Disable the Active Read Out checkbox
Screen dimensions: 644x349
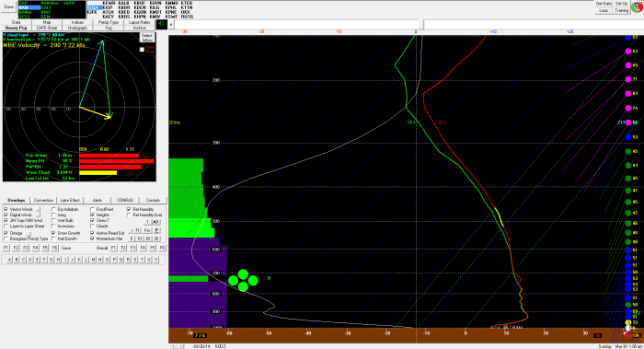coord(92,233)
